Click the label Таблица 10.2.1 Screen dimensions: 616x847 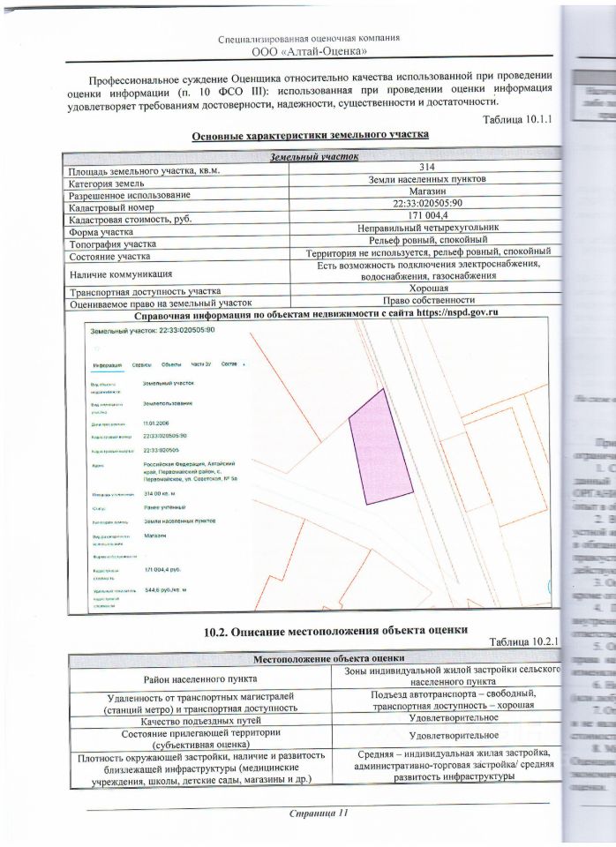click(x=523, y=641)
